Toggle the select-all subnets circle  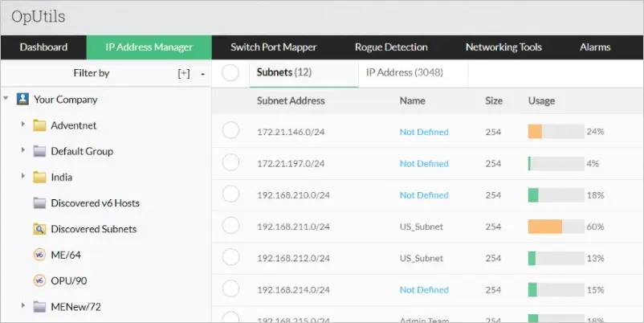pos(230,73)
